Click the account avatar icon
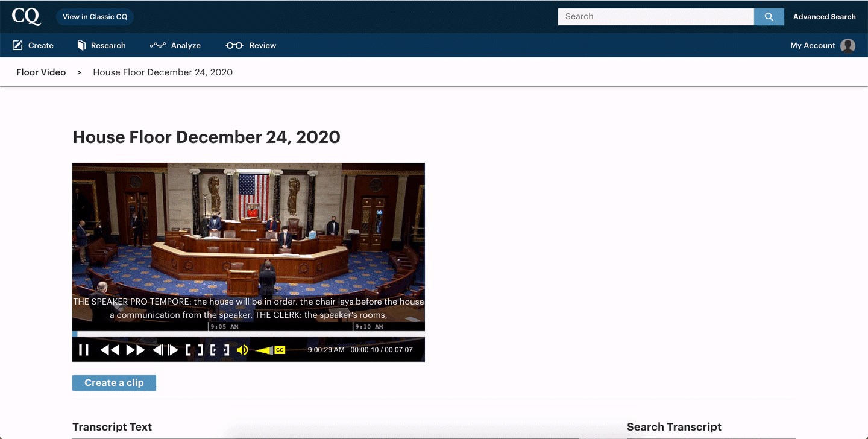This screenshot has height=439, width=868. point(848,46)
